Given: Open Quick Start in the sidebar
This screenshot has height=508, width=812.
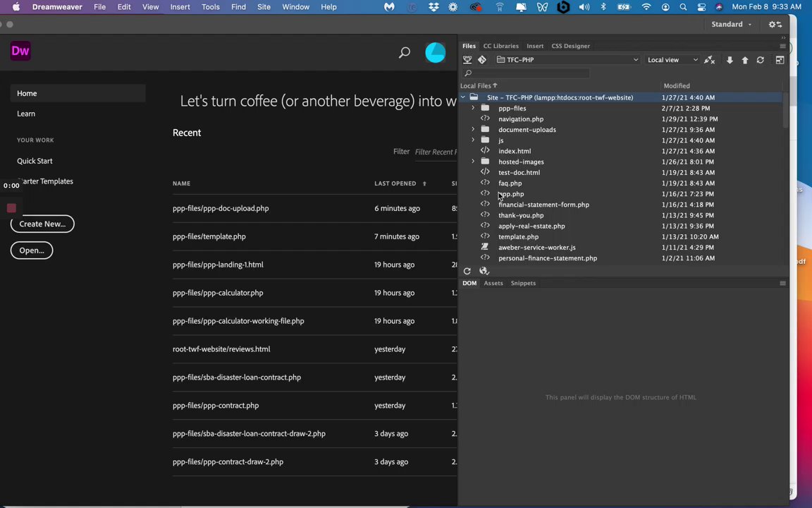Looking at the screenshot, I should (x=35, y=161).
